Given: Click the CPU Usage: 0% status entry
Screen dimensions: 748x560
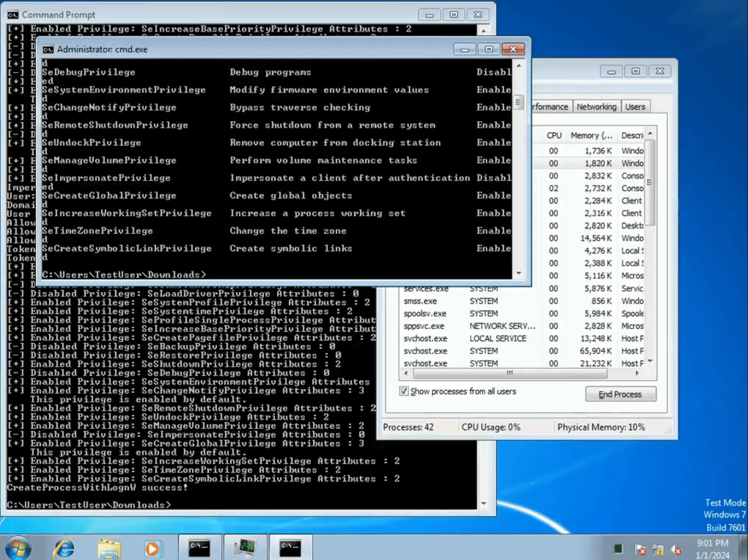Looking at the screenshot, I should click(x=491, y=427).
